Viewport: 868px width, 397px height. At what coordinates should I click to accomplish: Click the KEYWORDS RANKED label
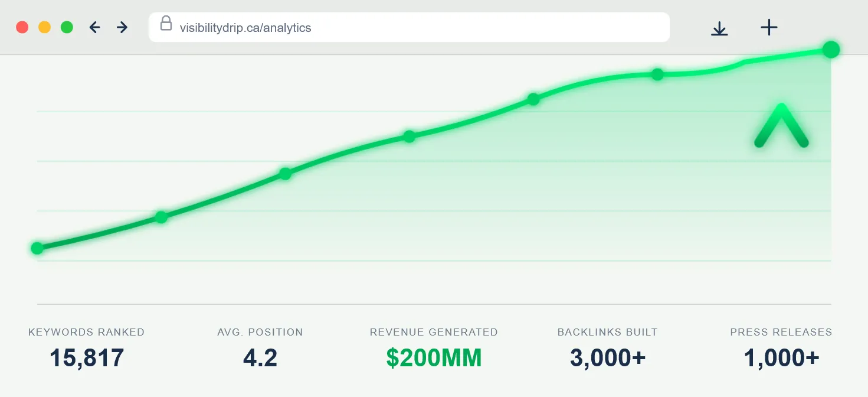(x=86, y=332)
